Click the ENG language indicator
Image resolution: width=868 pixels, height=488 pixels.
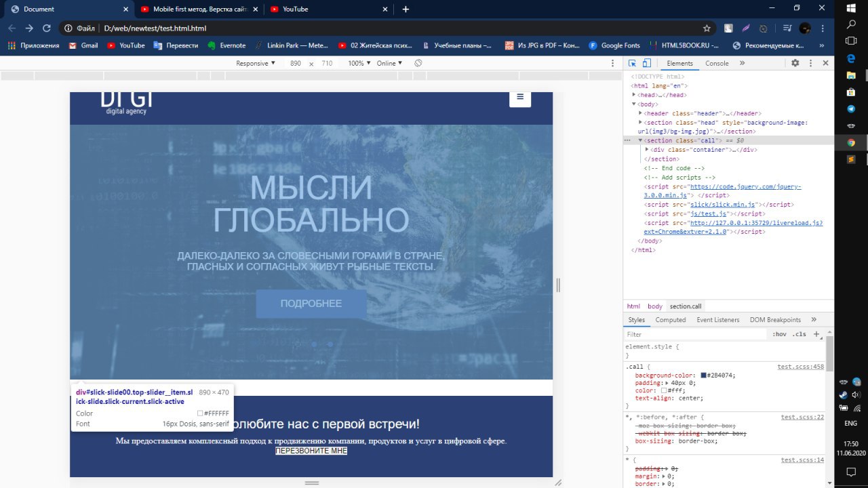coord(851,422)
